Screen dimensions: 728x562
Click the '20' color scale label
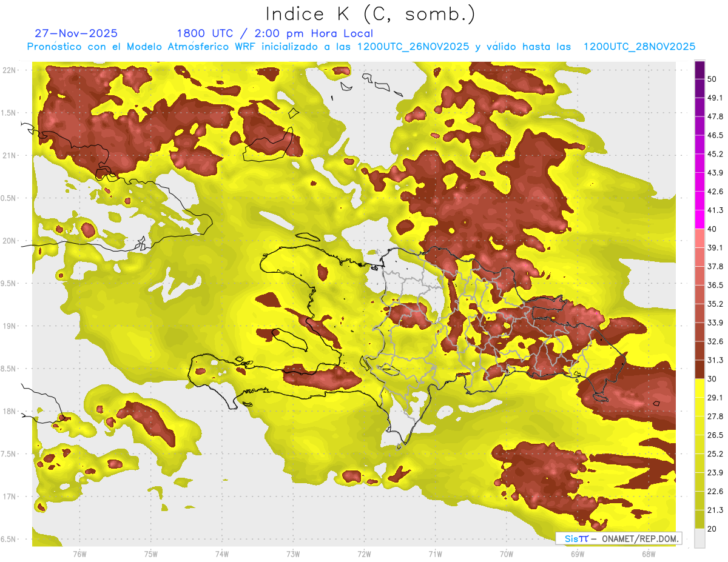(x=713, y=529)
